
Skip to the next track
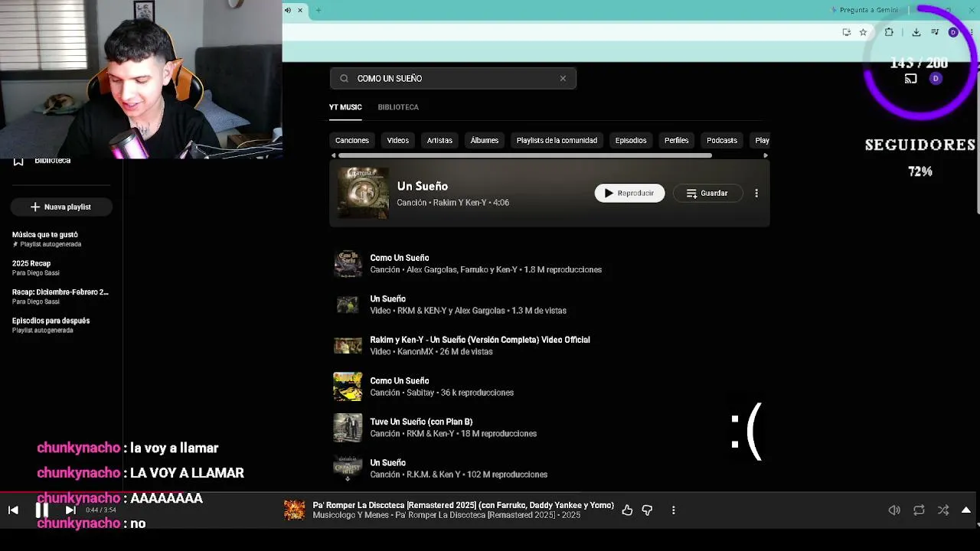70,510
